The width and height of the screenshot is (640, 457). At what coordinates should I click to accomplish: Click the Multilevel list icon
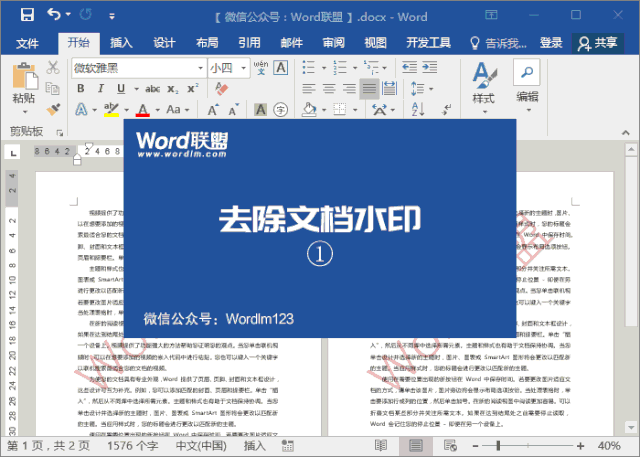[371, 67]
